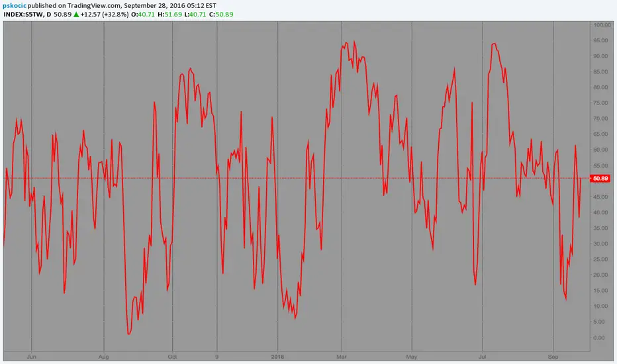Select the high value H:51.69
Viewport: 617px width, 364px height.
click(170, 15)
